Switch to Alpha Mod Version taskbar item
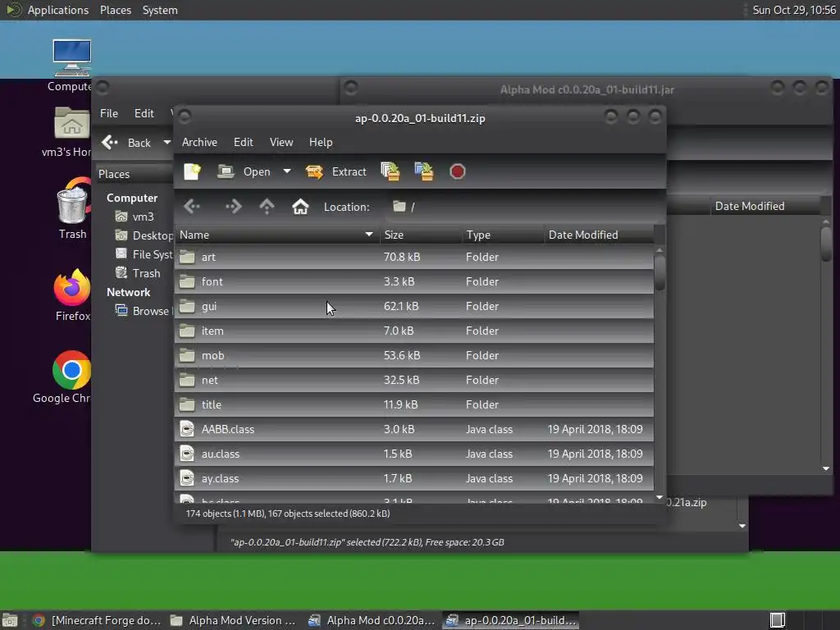 click(234, 620)
